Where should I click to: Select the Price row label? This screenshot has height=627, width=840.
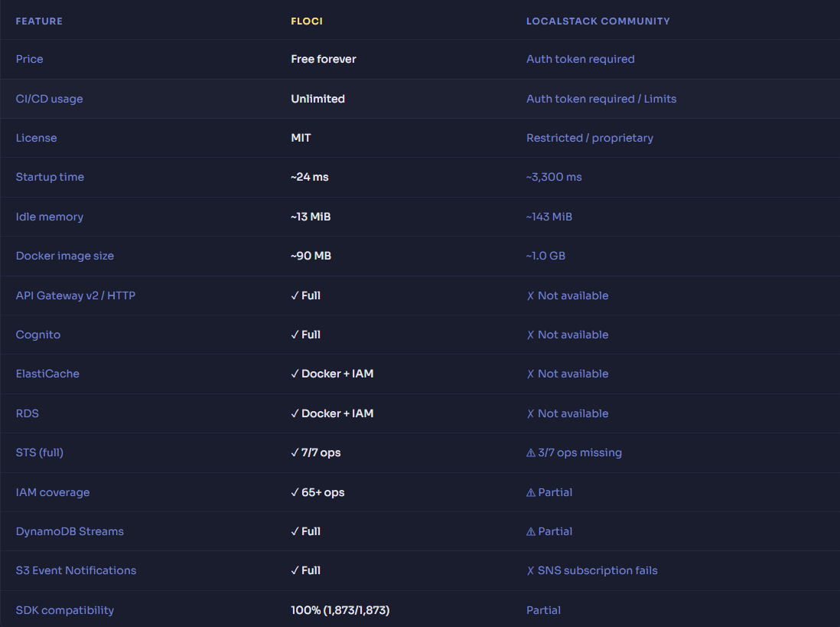pos(30,59)
